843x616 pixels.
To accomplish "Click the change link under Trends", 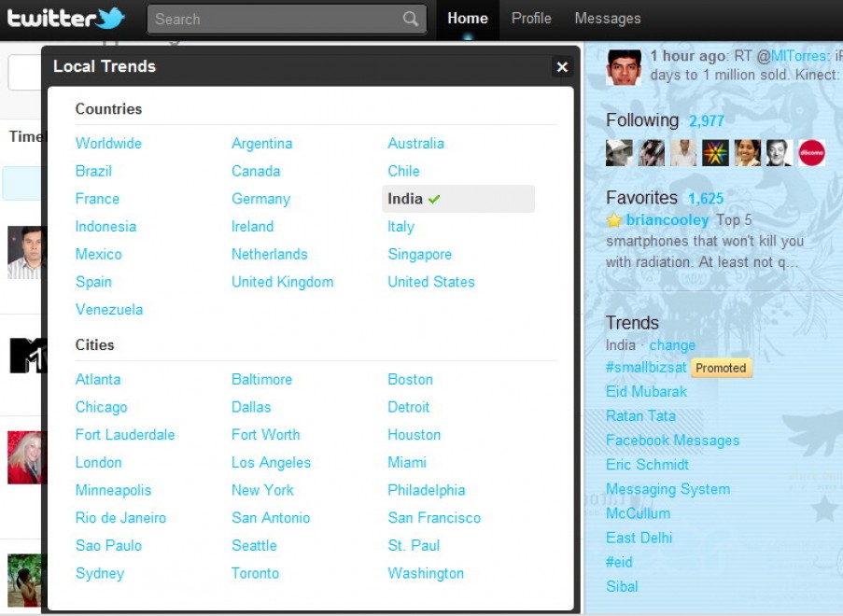I will 672,345.
